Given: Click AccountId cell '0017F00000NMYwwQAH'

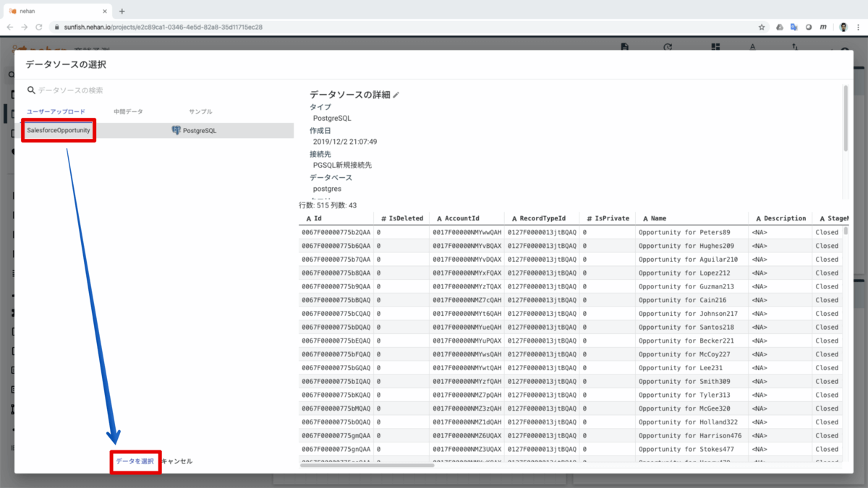Looking at the screenshot, I should (467, 232).
